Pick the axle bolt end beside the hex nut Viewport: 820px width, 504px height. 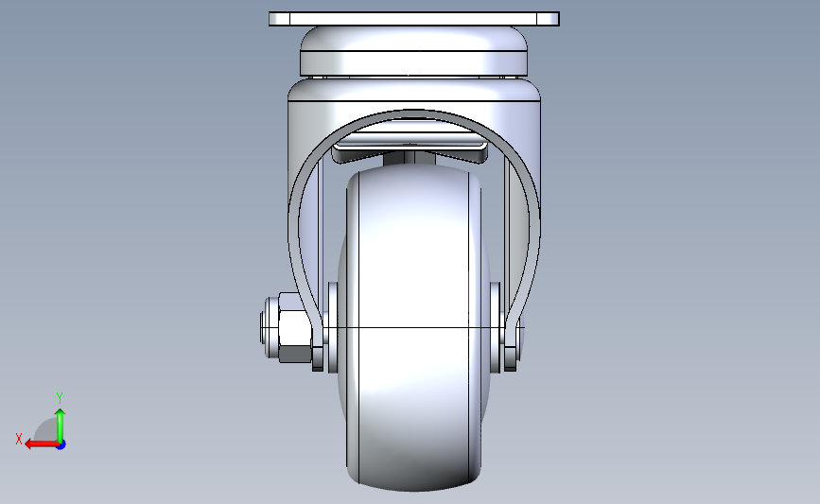(269, 328)
